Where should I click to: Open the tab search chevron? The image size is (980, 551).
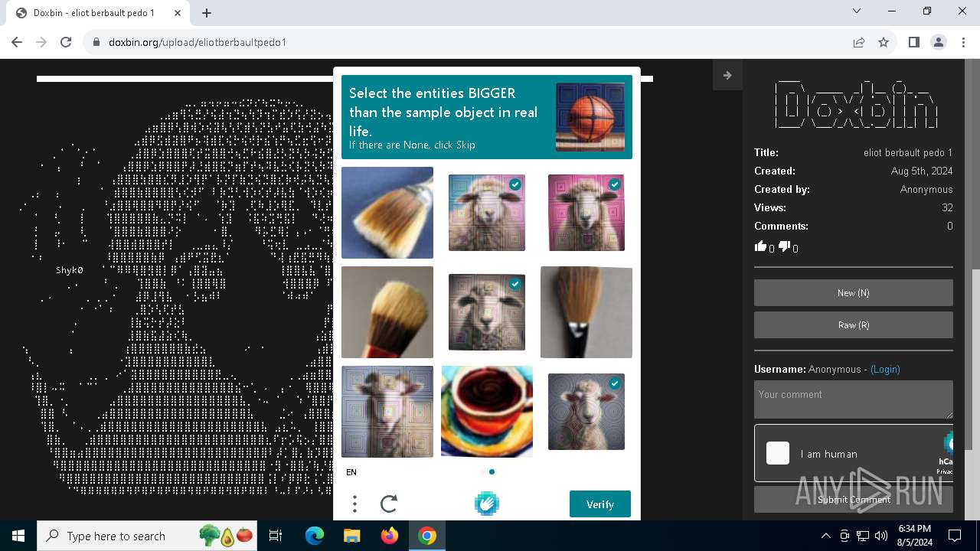tap(857, 11)
